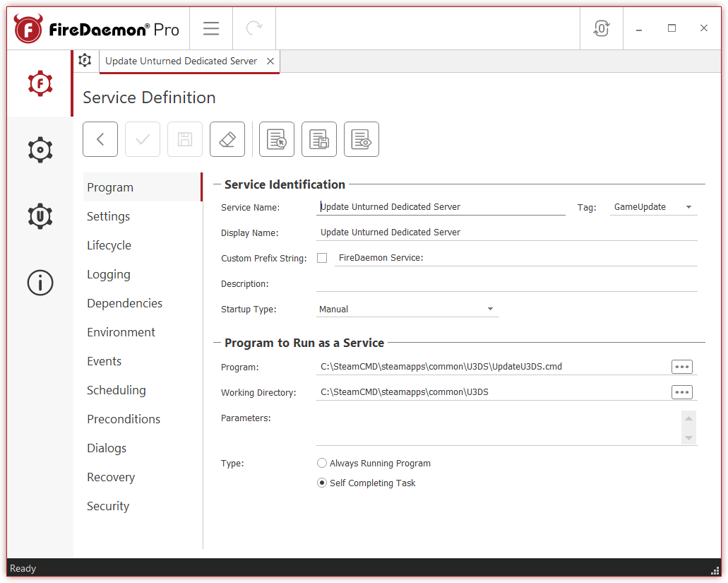Click the FireDaemon Service prefix field

tap(516, 258)
